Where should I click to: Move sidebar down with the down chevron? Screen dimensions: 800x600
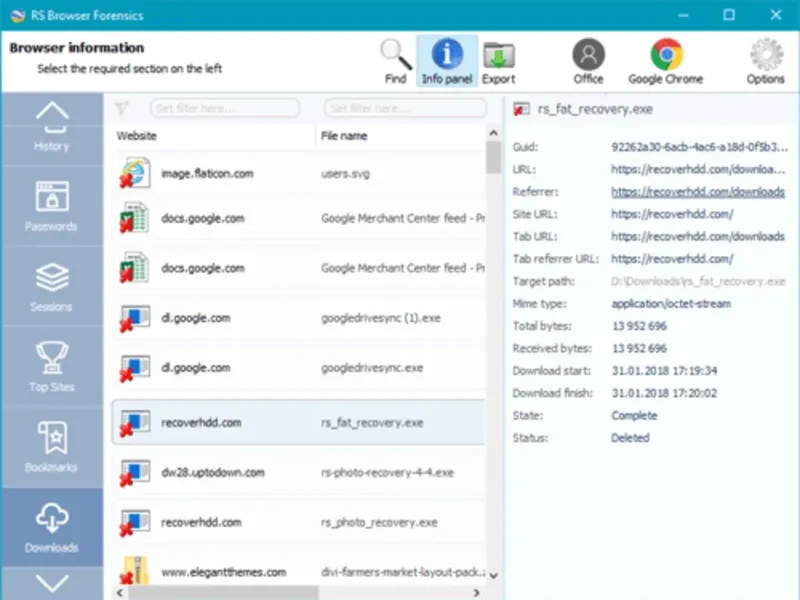[52, 583]
